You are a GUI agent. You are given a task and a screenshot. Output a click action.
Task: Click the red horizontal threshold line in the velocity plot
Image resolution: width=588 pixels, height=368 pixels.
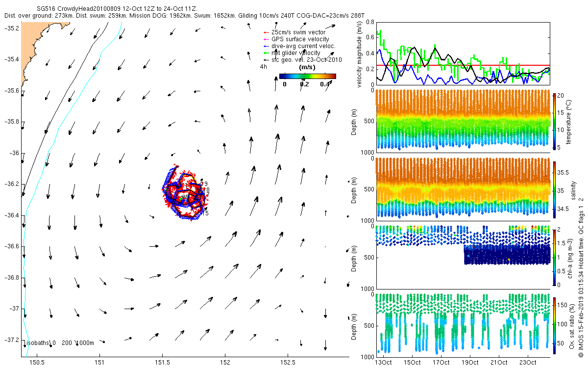click(x=463, y=65)
